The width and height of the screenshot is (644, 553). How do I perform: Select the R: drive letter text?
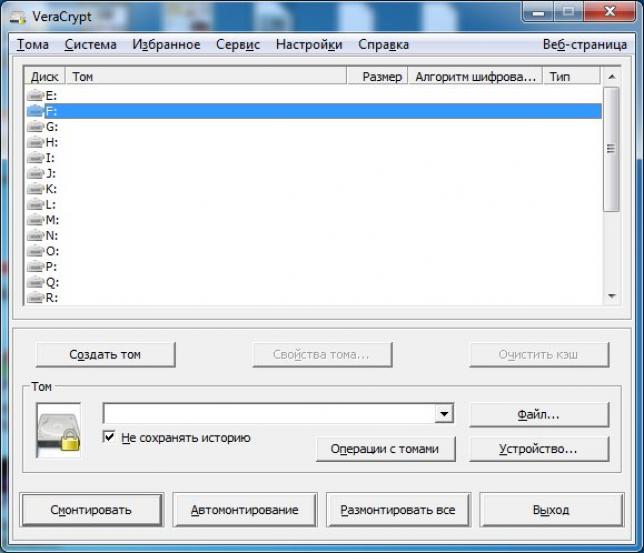tap(52, 298)
